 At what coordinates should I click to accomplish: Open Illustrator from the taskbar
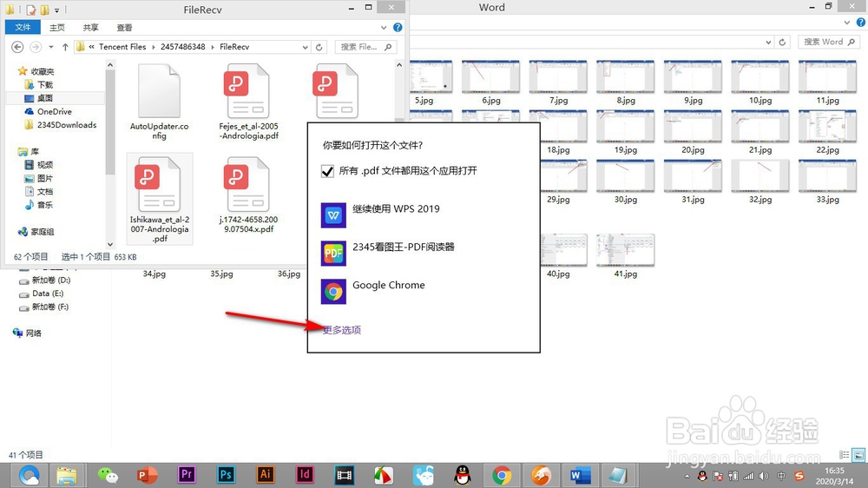click(265, 475)
